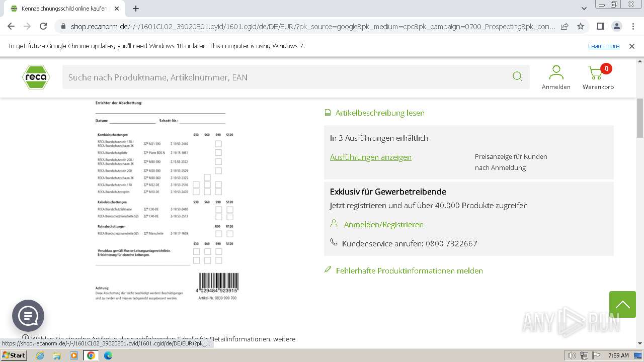Click the reca logo
Image resolution: width=644 pixels, height=362 pixels.
(x=36, y=77)
